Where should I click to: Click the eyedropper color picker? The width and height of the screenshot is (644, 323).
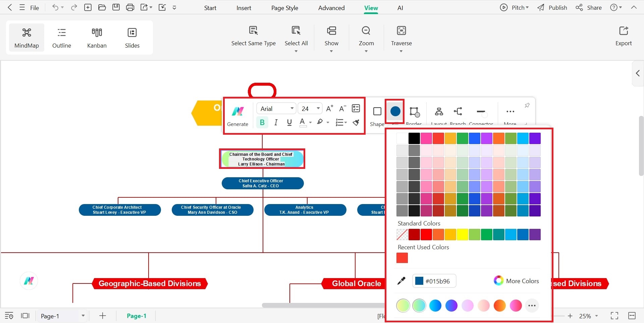[x=401, y=281]
